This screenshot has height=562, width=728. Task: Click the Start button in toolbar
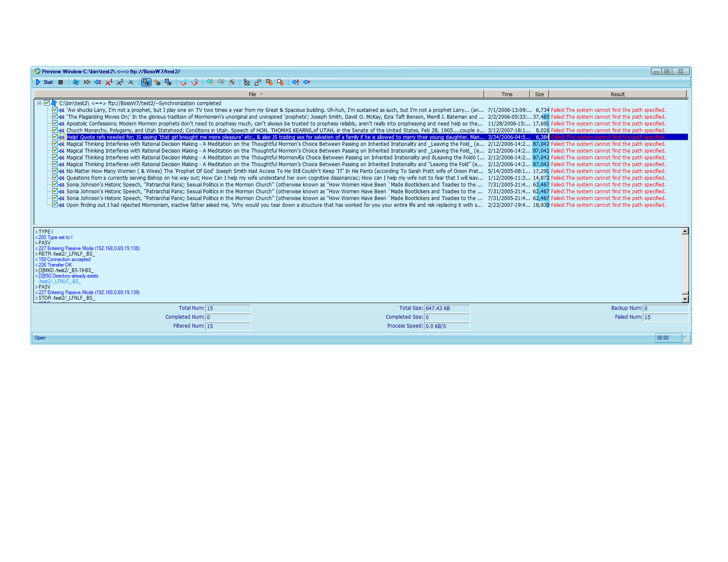click(x=44, y=82)
